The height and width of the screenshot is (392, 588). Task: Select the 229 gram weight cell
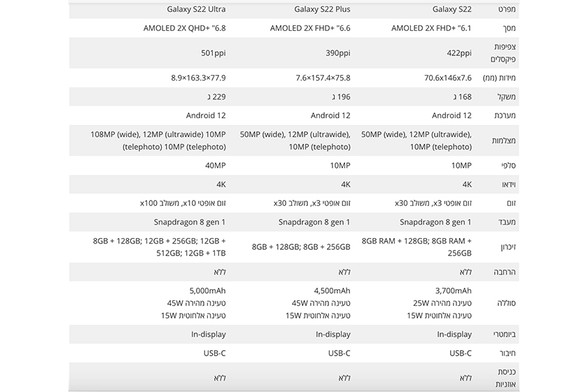point(216,97)
